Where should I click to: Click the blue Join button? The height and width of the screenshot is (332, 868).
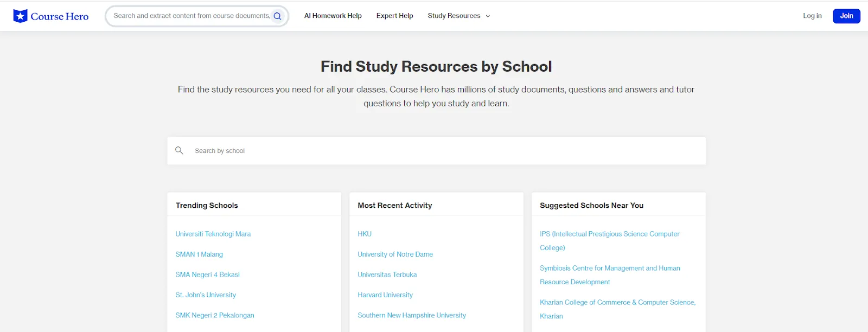pos(846,16)
